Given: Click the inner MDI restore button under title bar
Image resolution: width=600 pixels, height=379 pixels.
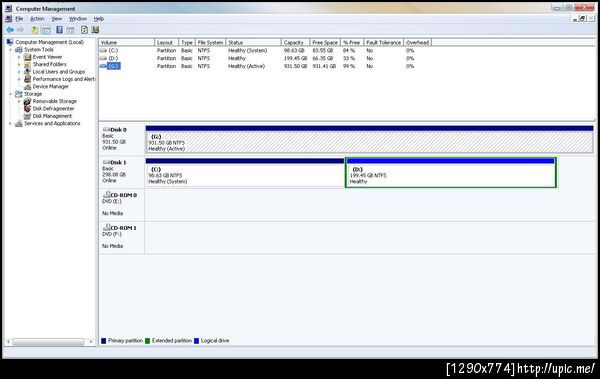Looking at the screenshot, I should (583, 18).
